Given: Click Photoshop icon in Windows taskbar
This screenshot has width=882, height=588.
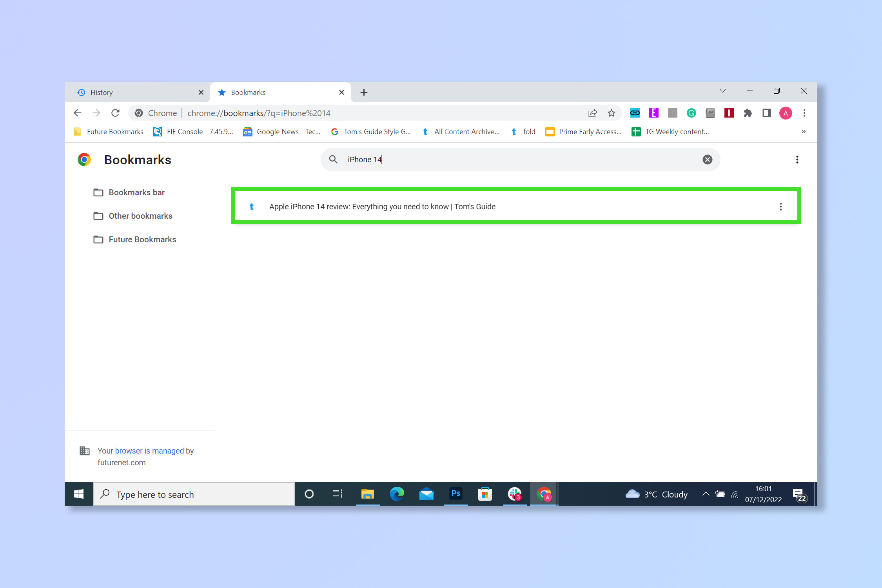Looking at the screenshot, I should (x=456, y=494).
